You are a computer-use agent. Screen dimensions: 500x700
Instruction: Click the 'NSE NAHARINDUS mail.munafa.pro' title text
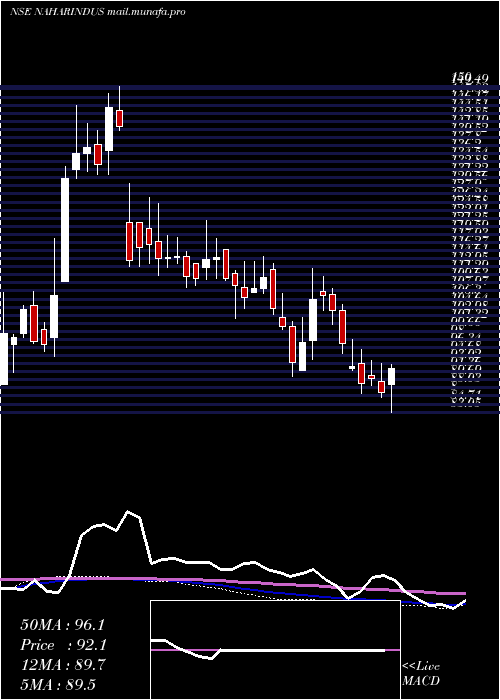coord(97,12)
